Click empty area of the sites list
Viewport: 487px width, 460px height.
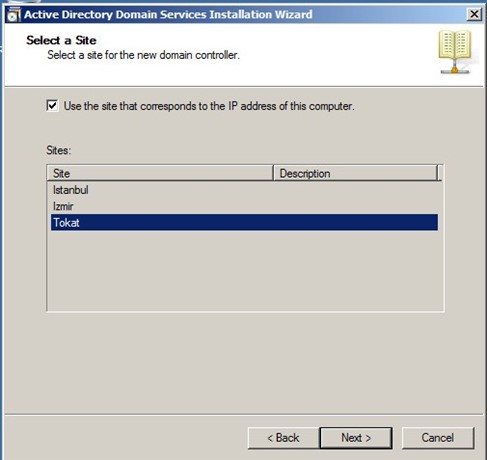[245, 270]
